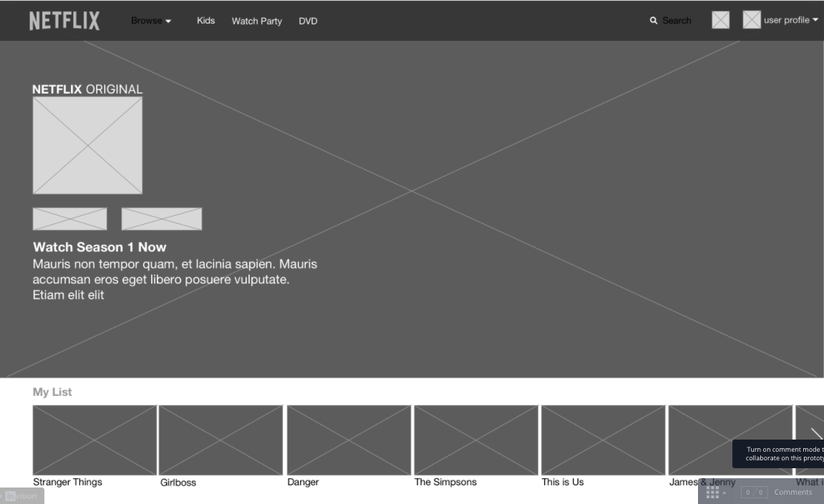Click the Comments button in InVision bar
The height and width of the screenshot is (504, 824).
pos(793,493)
